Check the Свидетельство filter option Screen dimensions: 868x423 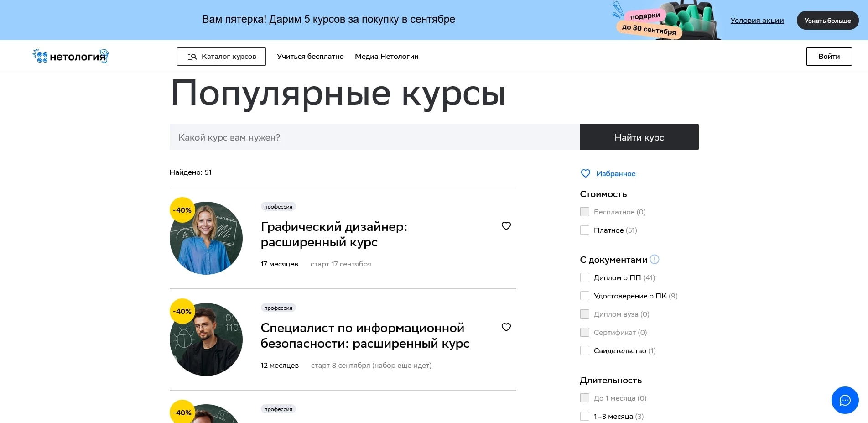(584, 350)
